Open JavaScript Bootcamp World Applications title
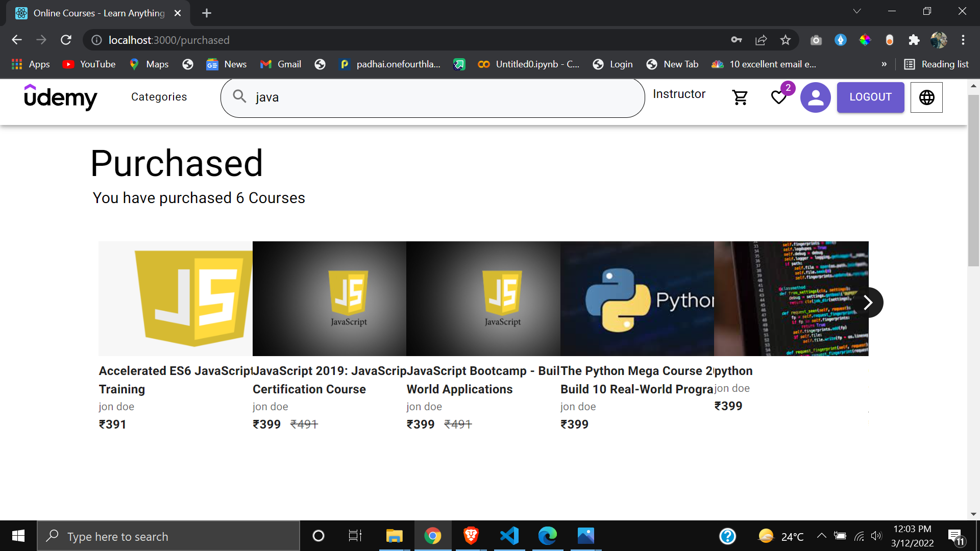The height and width of the screenshot is (551, 980). pos(483,380)
